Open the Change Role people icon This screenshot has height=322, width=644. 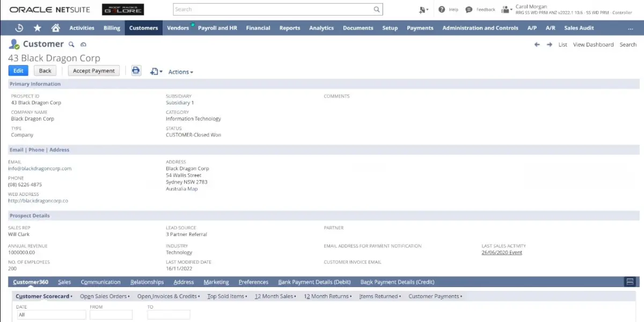click(x=507, y=10)
